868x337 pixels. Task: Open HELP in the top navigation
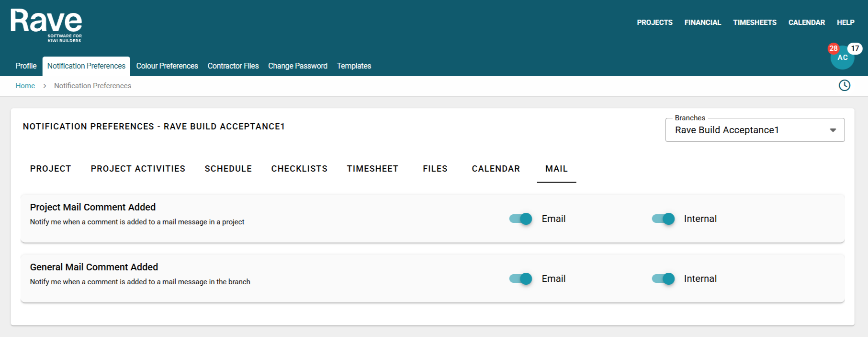click(x=845, y=23)
